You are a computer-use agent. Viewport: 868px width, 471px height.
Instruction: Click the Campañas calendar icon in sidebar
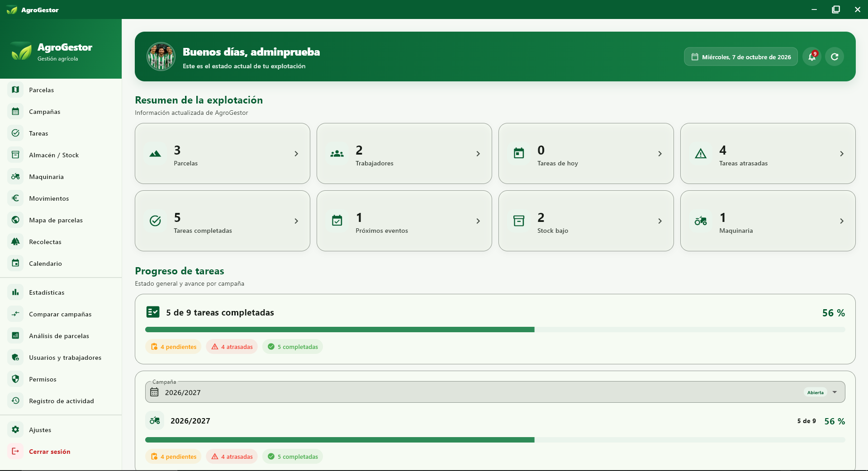pos(15,111)
